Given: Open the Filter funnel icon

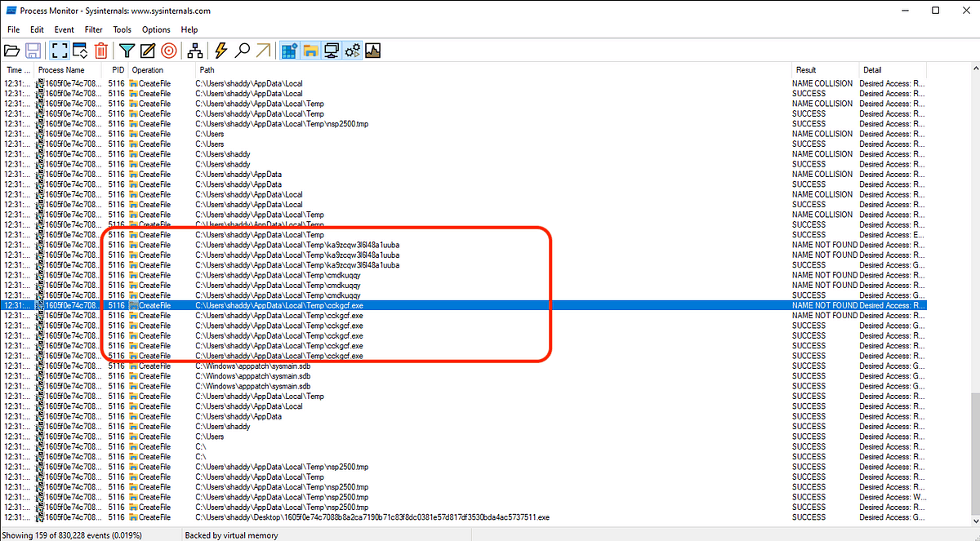Looking at the screenshot, I should (x=127, y=51).
